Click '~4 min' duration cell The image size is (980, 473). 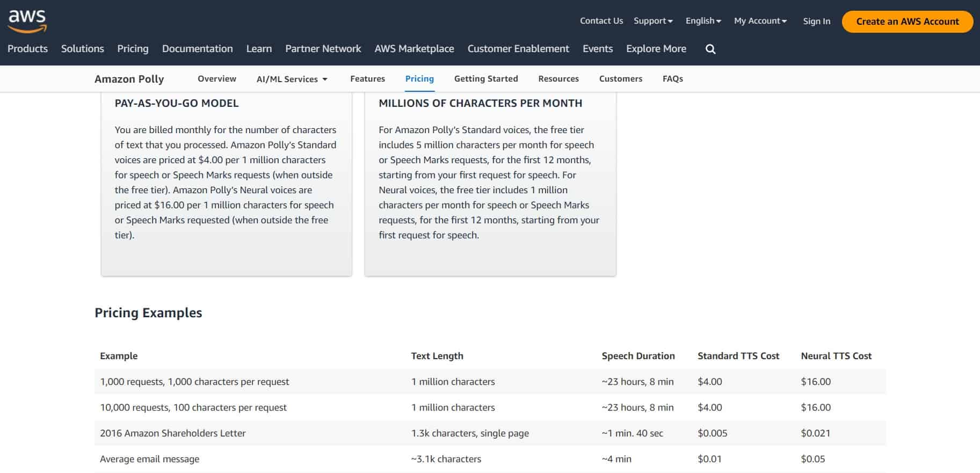[x=616, y=459]
